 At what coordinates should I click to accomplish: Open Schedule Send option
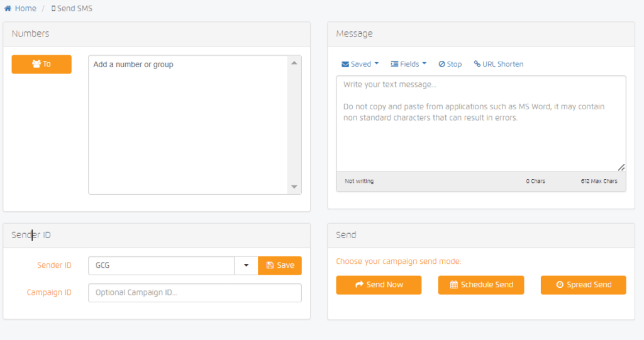pyautogui.click(x=481, y=285)
